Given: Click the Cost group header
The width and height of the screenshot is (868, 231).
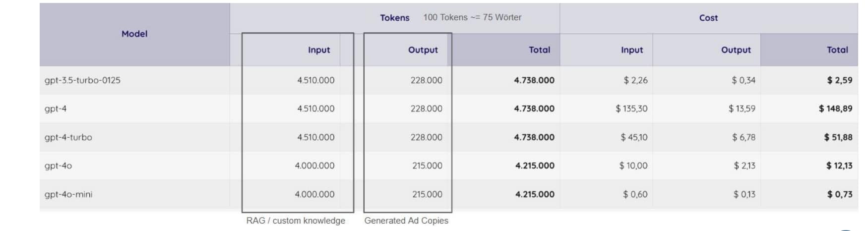Looking at the screenshot, I should point(708,18).
